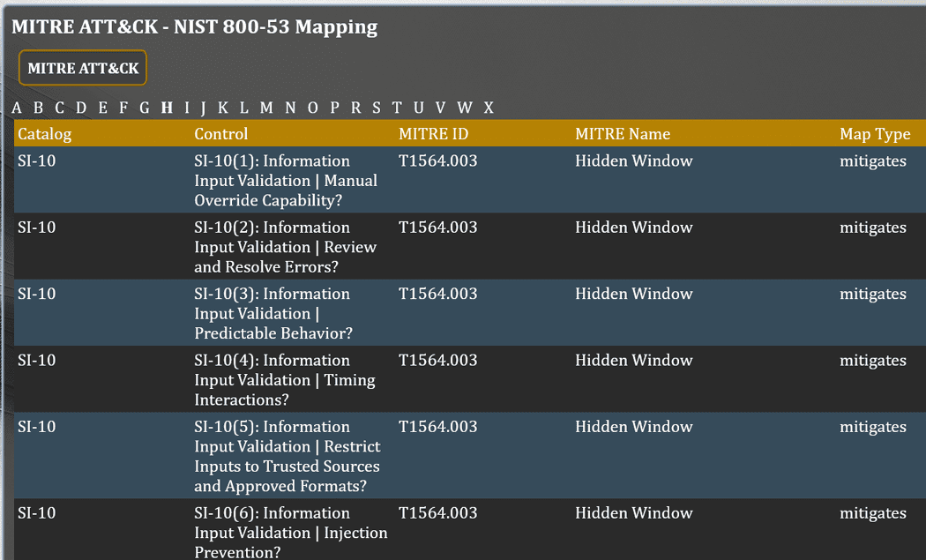Sort by MITRE ID column header
This screenshot has height=560, width=926.
point(434,134)
